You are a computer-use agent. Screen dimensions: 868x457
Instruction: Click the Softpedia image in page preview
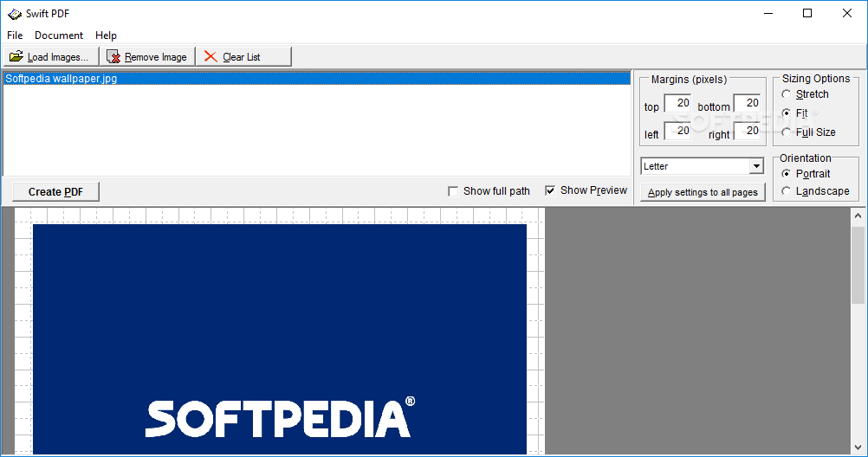280,339
